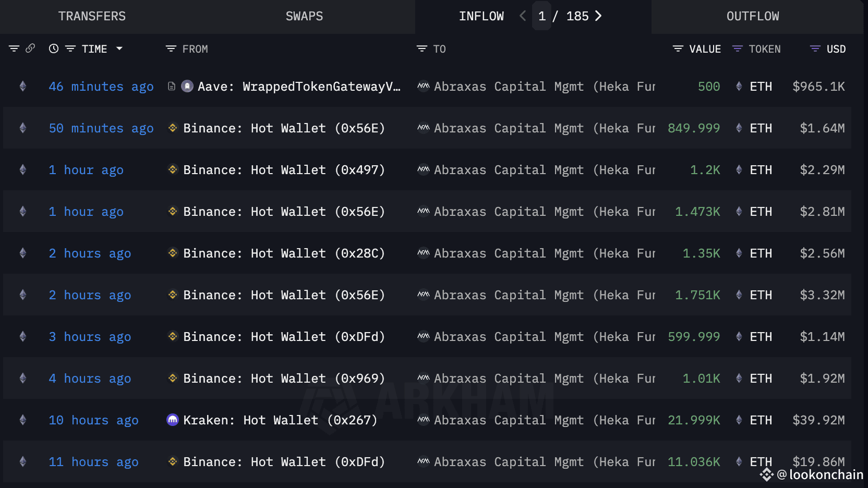Click the VALUE column filter icon

[678, 48]
